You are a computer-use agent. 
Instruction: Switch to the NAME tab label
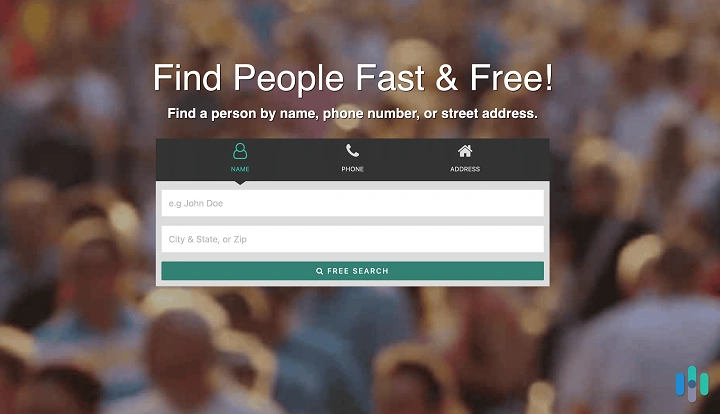240,169
